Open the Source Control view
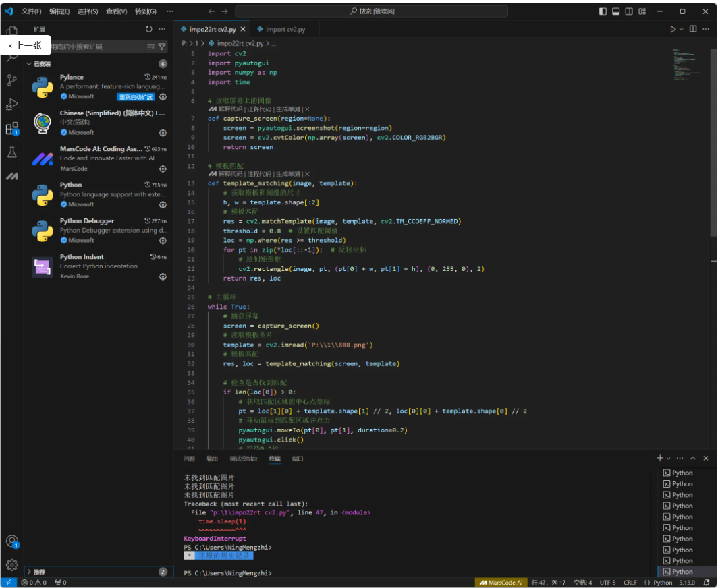718x588 pixels. point(11,81)
